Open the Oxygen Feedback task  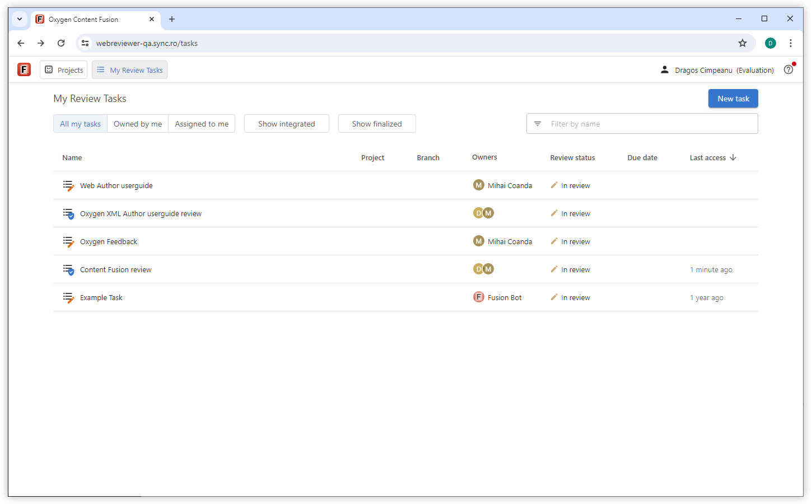[x=109, y=242]
